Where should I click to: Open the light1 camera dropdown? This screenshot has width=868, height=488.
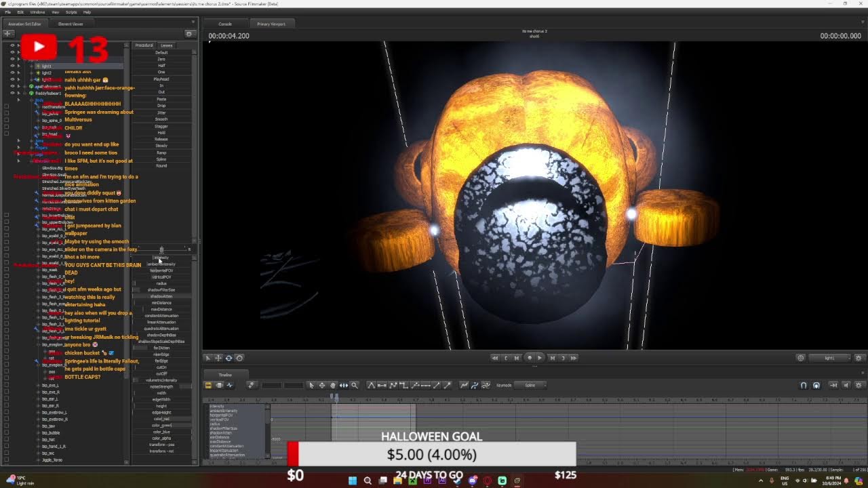(x=831, y=358)
